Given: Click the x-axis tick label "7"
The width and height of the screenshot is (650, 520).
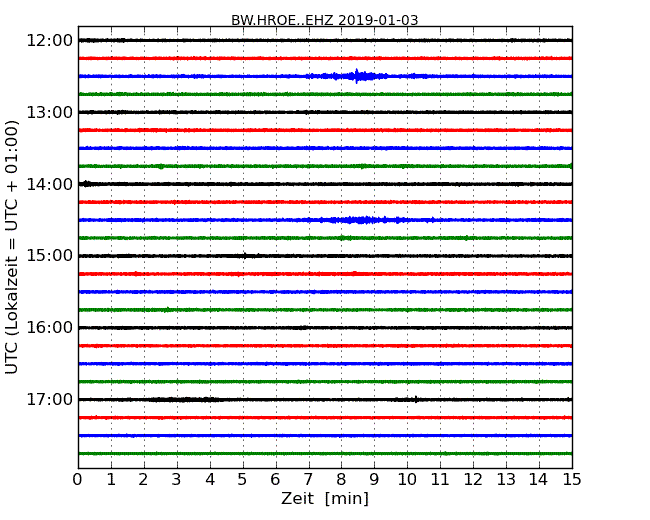Looking at the screenshot, I should [308, 480].
